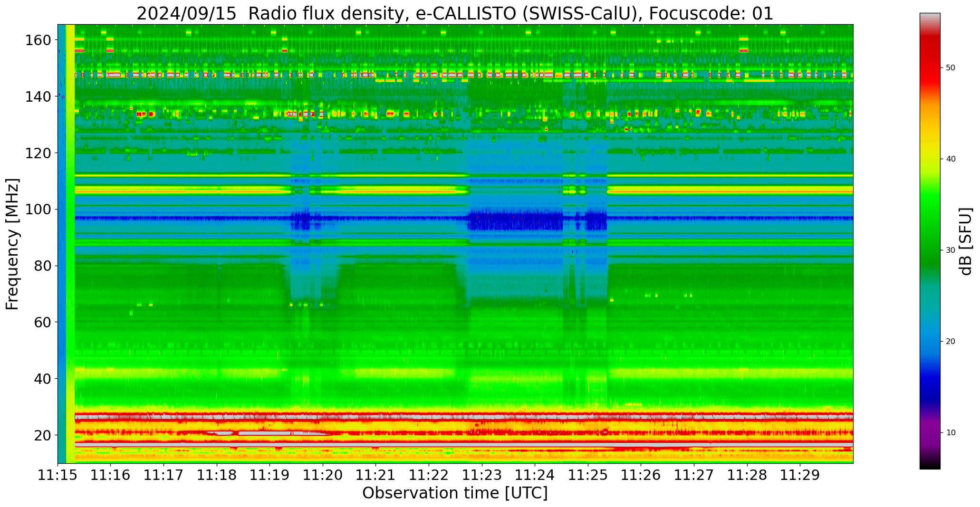This screenshot has height=507, width=980.
Task: Click the 160 frequency tick label
Action: (38, 40)
